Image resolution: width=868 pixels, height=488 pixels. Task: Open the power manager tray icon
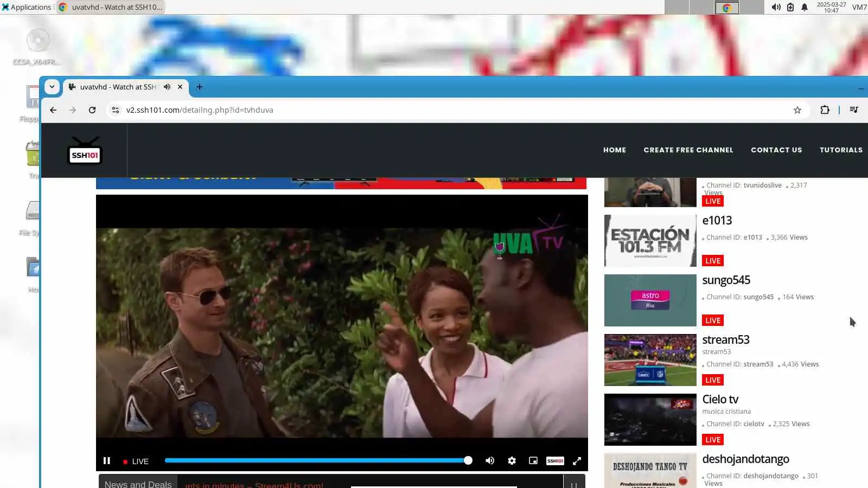click(x=790, y=7)
